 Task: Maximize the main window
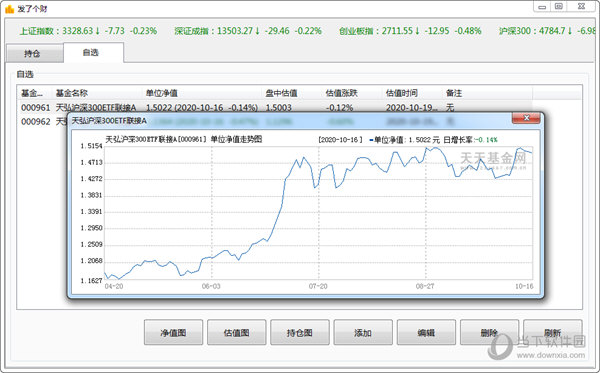[559, 7]
